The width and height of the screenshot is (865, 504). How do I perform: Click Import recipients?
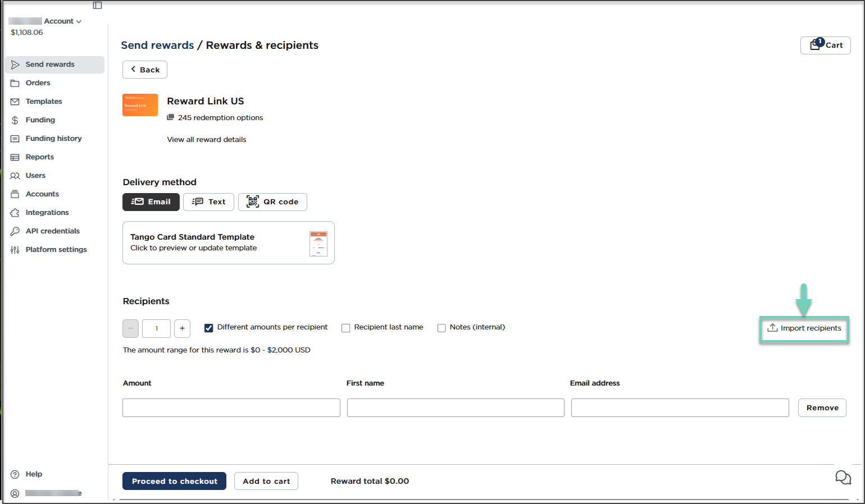click(x=804, y=328)
